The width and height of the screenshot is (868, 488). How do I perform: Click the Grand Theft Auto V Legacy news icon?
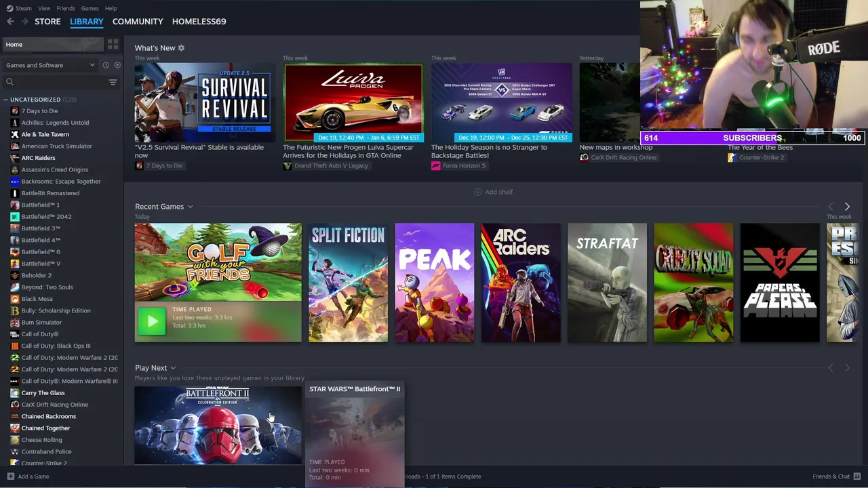pos(288,165)
